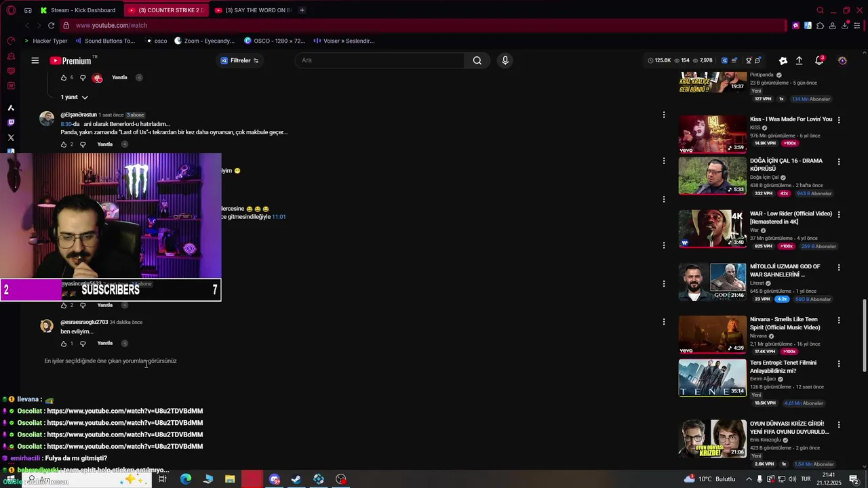The image size is (868, 488).
Task: Open Kiss - I Was Made For Lovin' You thumbnail
Action: click(x=713, y=134)
